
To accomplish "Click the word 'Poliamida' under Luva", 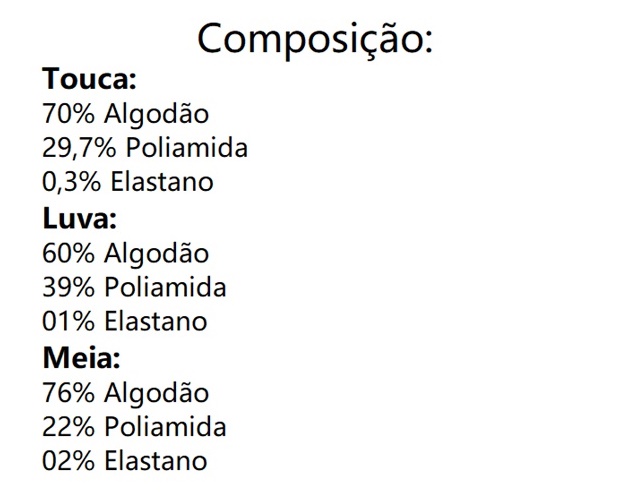I will (x=165, y=288).
